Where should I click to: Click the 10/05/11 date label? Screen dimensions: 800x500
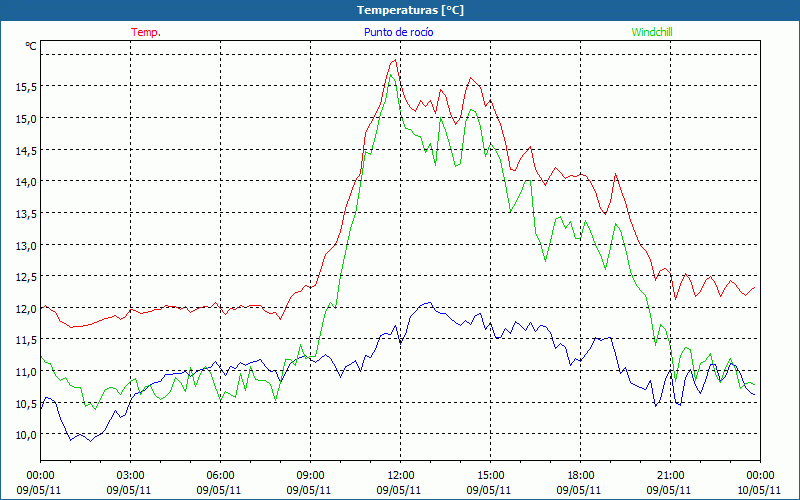(759, 490)
